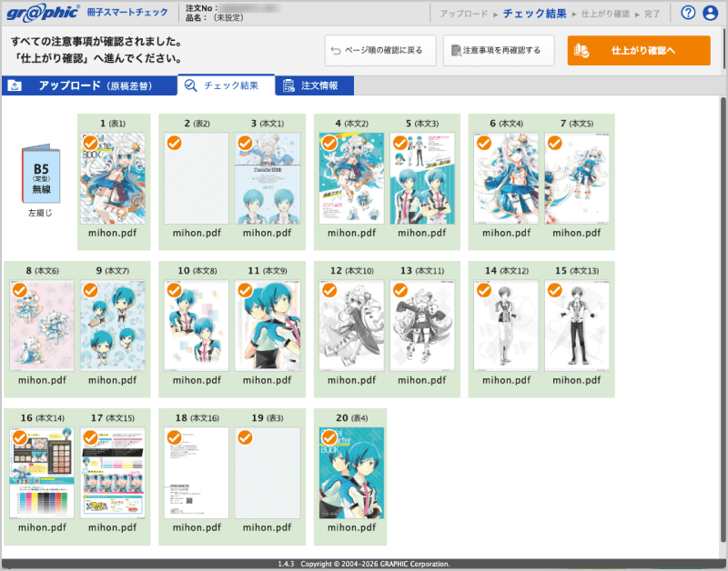Viewport: 728px width, 571px height.
Task: Click the B5 booklet binding icon
Action: tap(41, 174)
